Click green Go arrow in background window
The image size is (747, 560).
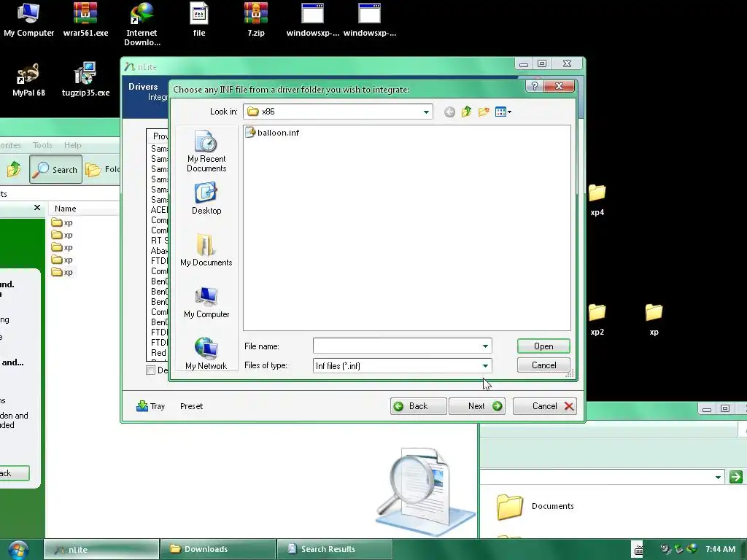pyautogui.click(x=735, y=477)
